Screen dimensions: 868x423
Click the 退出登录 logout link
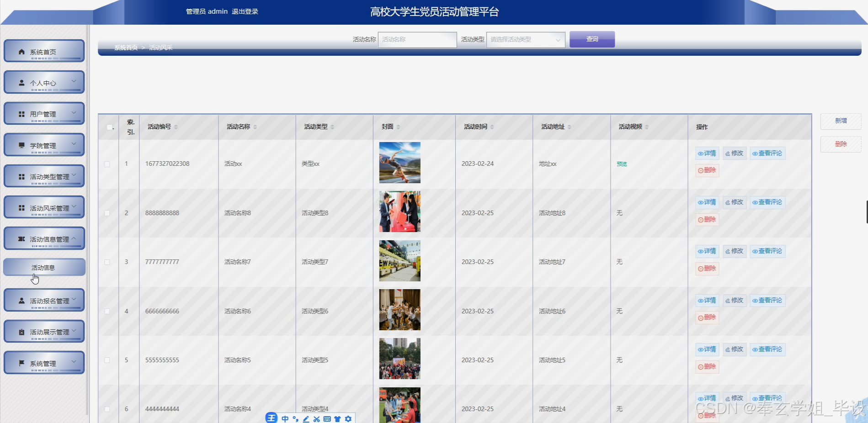(245, 11)
